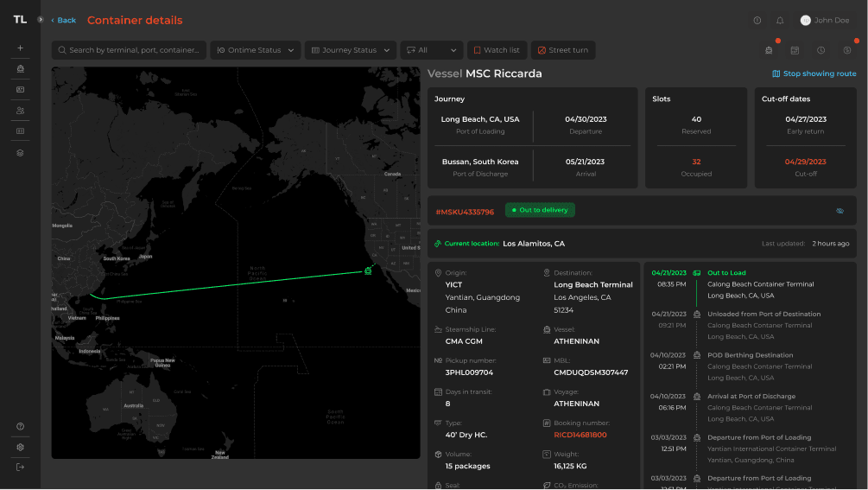
Task: Go Back to the previous page
Action: tap(63, 20)
